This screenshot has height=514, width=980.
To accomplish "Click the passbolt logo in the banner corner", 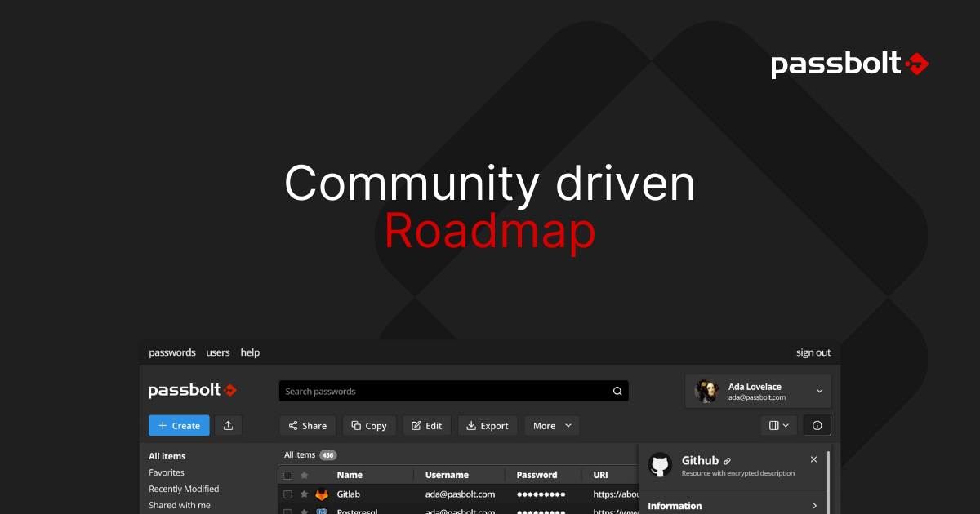I will pos(850,64).
